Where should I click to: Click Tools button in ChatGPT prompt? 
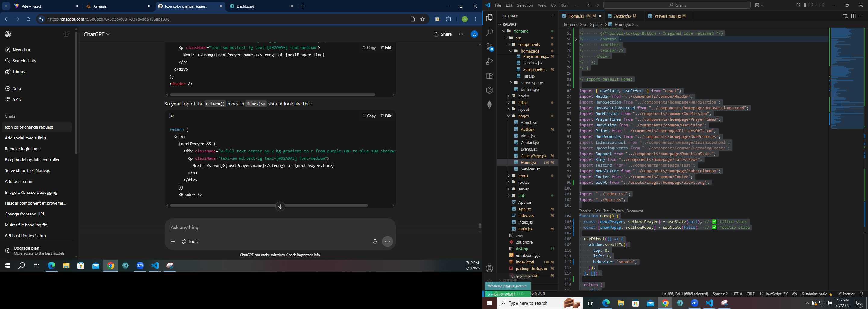point(190,241)
